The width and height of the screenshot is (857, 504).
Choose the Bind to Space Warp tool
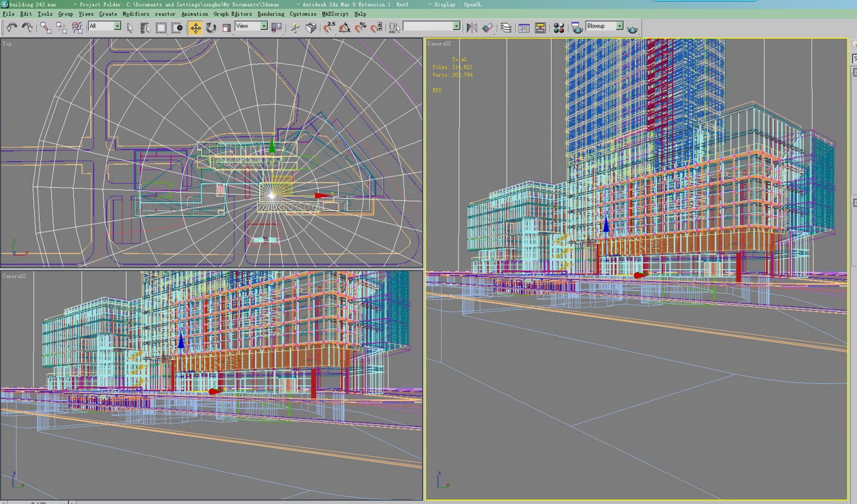[77, 27]
